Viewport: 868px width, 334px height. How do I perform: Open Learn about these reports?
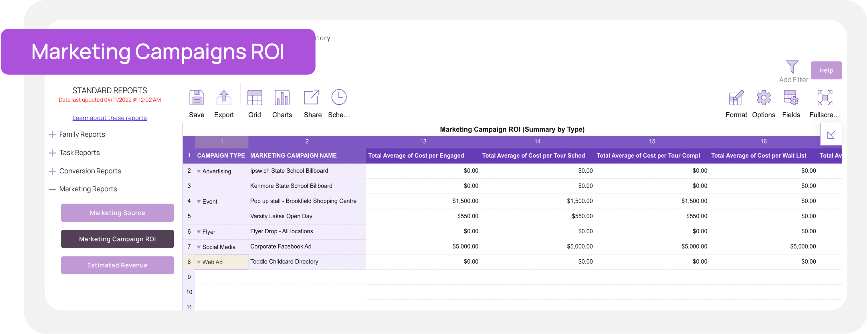[110, 118]
